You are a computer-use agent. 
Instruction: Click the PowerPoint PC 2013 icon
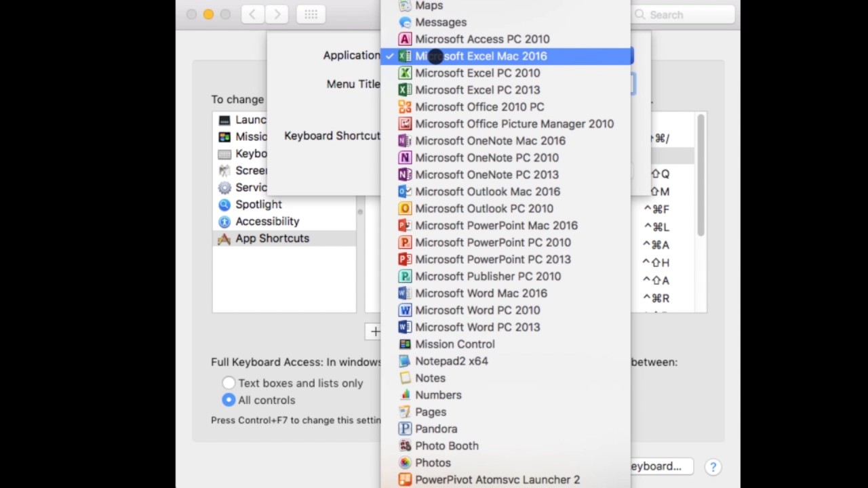405,260
